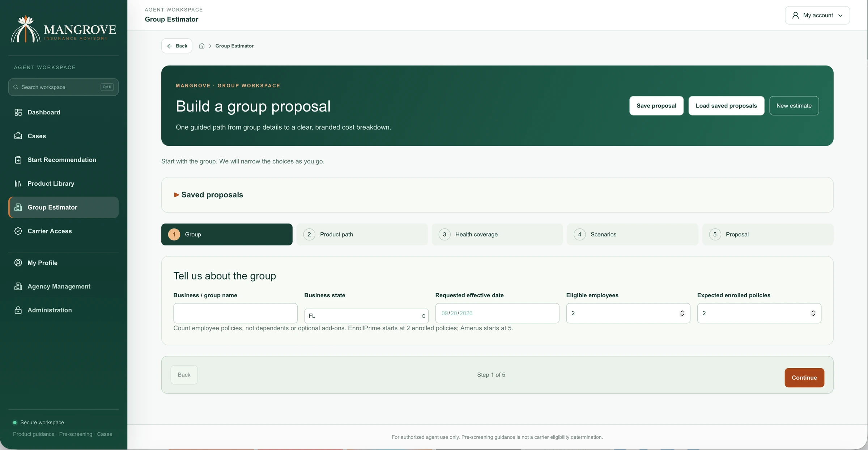Open Carrier Access in sidebar
The height and width of the screenshot is (450, 868).
[63, 231]
